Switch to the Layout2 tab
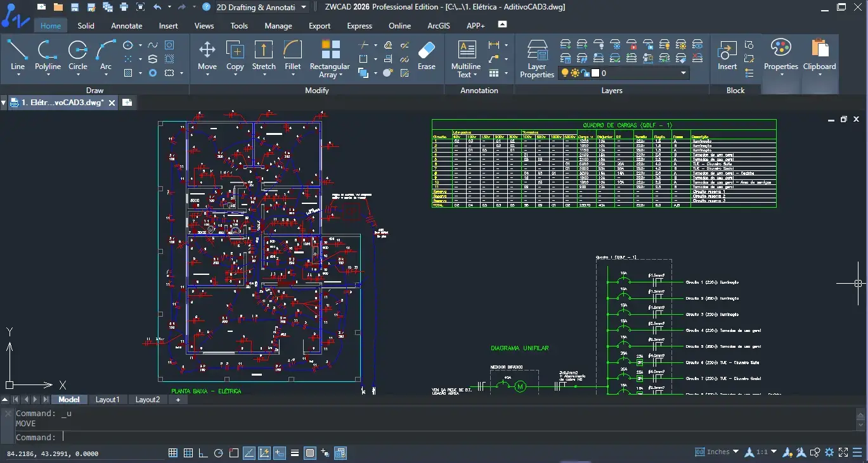Viewport: 868px width, 463px height. (147, 400)
